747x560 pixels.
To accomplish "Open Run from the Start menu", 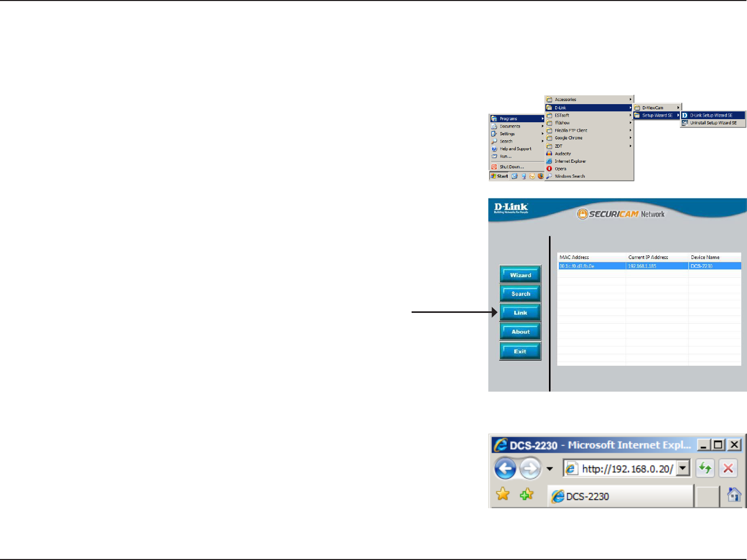I will tap(517, 156).
